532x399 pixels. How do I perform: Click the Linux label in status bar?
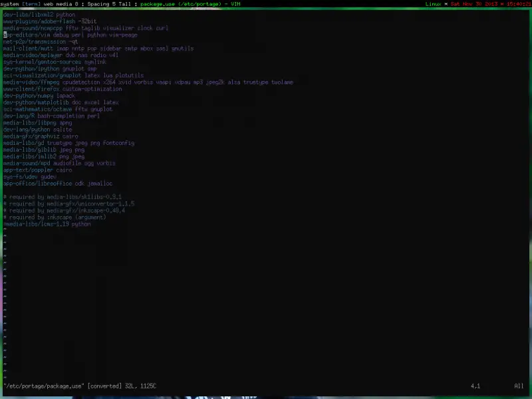(434, 4)
